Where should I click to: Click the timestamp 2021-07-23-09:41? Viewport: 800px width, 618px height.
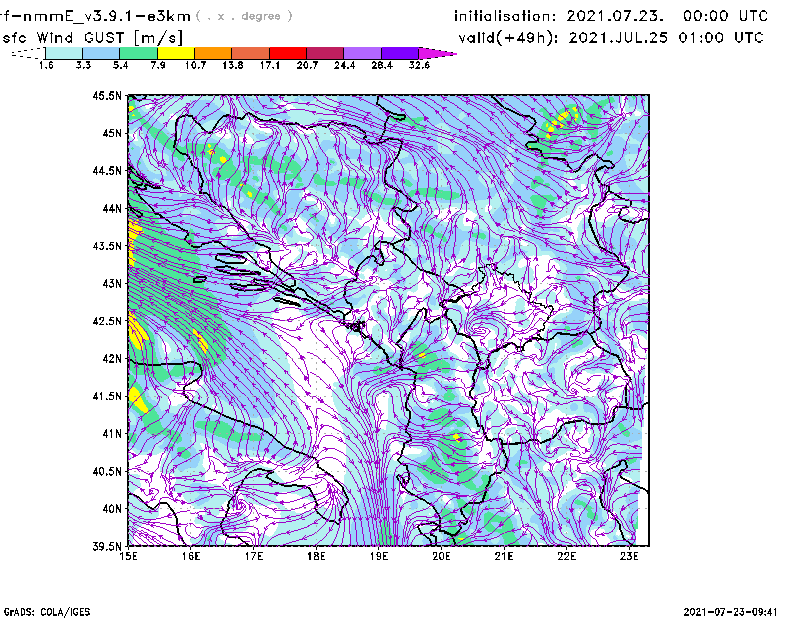pyautogui.click(x=730, y=612)
